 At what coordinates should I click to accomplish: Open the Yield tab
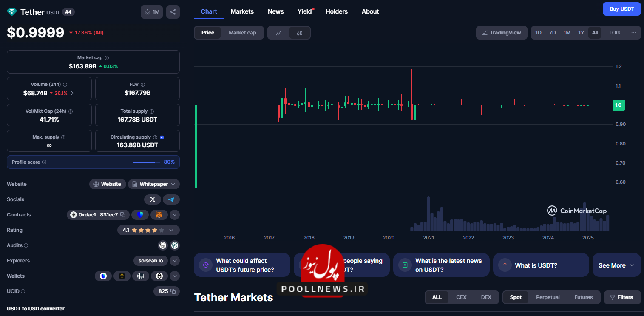click(305, 11)
